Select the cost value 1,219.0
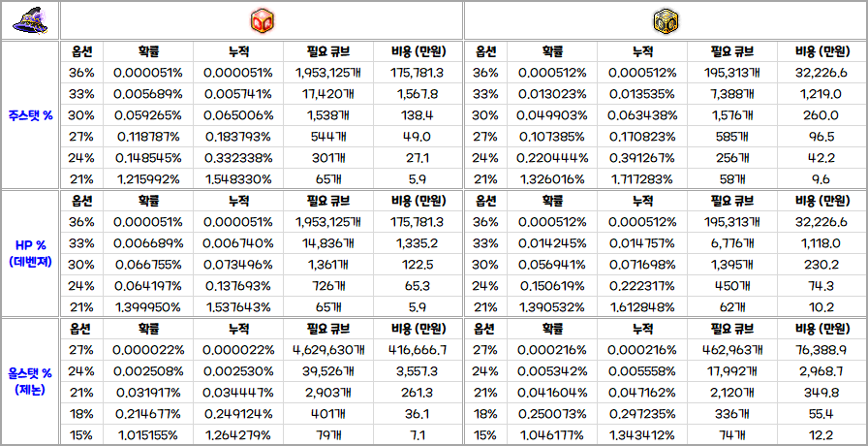Viewport: 868px width, 446px height. 822,94
